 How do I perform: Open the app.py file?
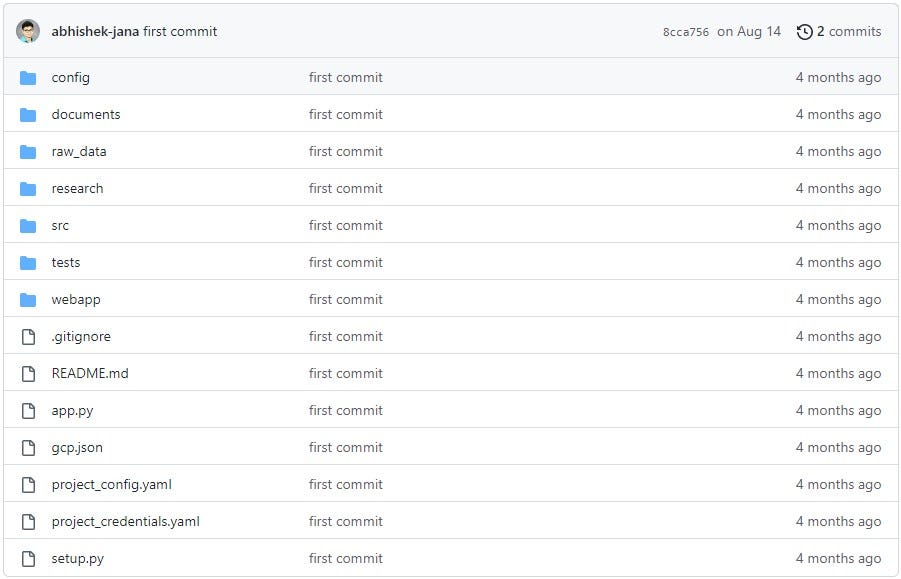point(72,411)
